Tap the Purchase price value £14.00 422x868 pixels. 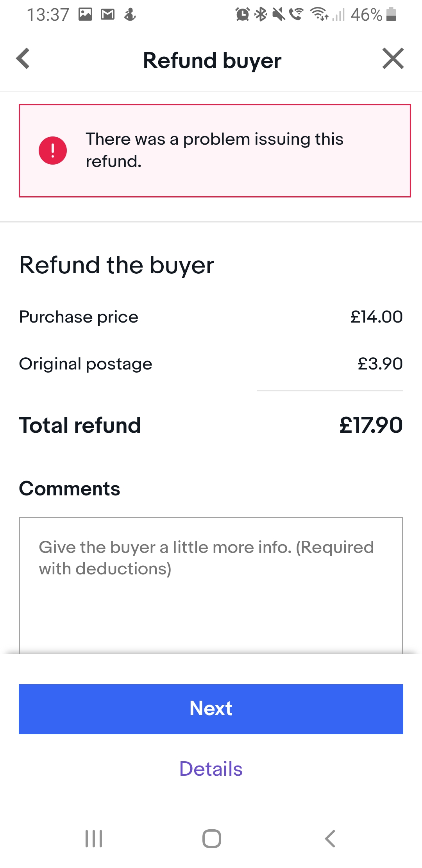pos(376,317)
